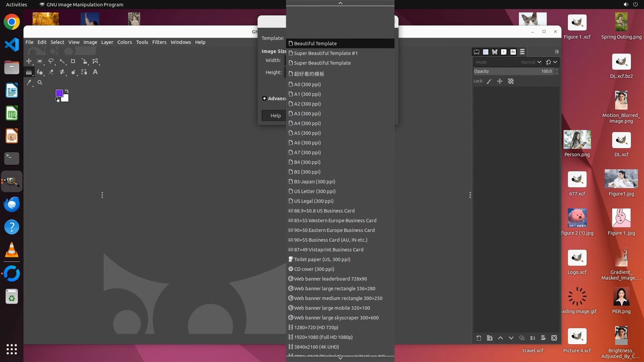Screen dimensions: 644x362
Task: Toggle lock position and size
Action: click(500, 81)
